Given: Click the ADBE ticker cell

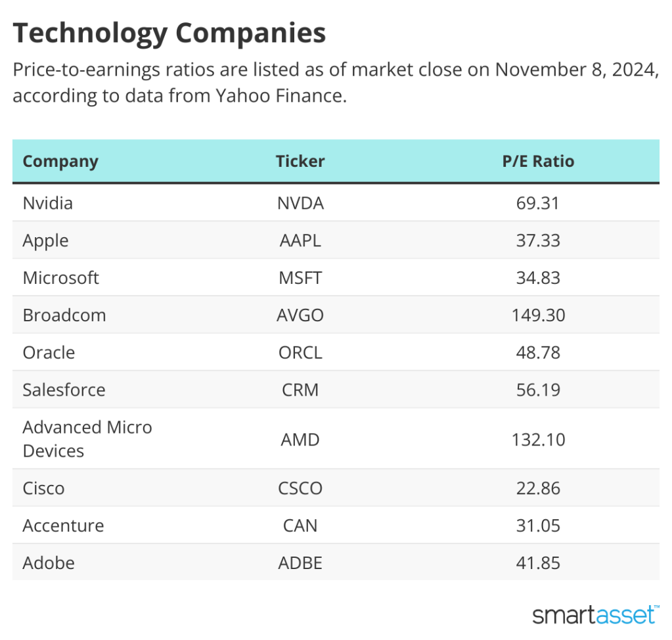Looking at the screenshot, I should click(300, 563).
